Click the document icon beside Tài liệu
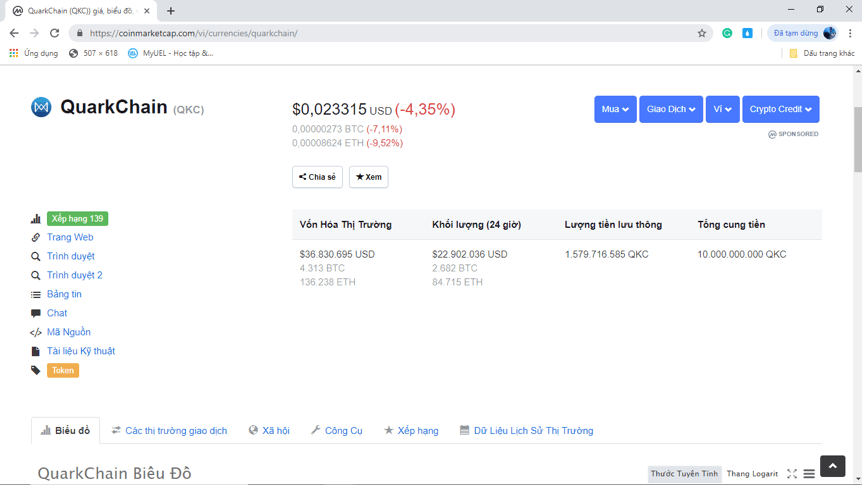The width and height of the screenshot is (862, 485). [36, 351]
